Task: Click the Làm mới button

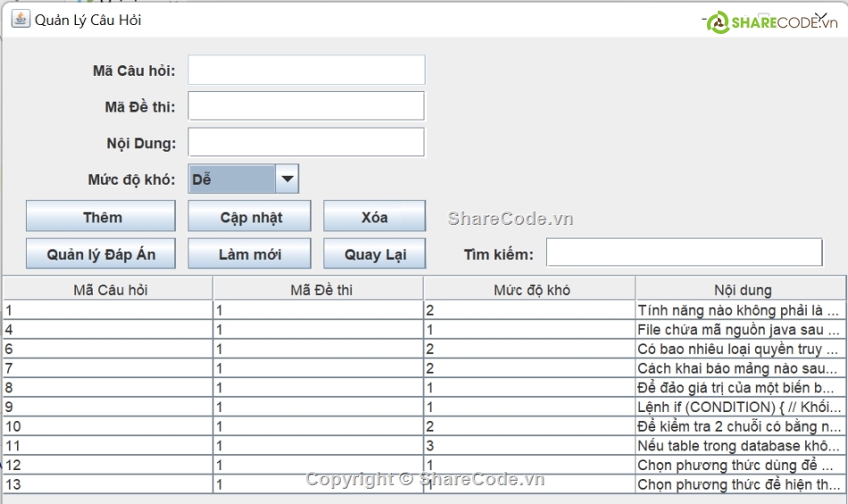Action: click(x=250, y=254)
